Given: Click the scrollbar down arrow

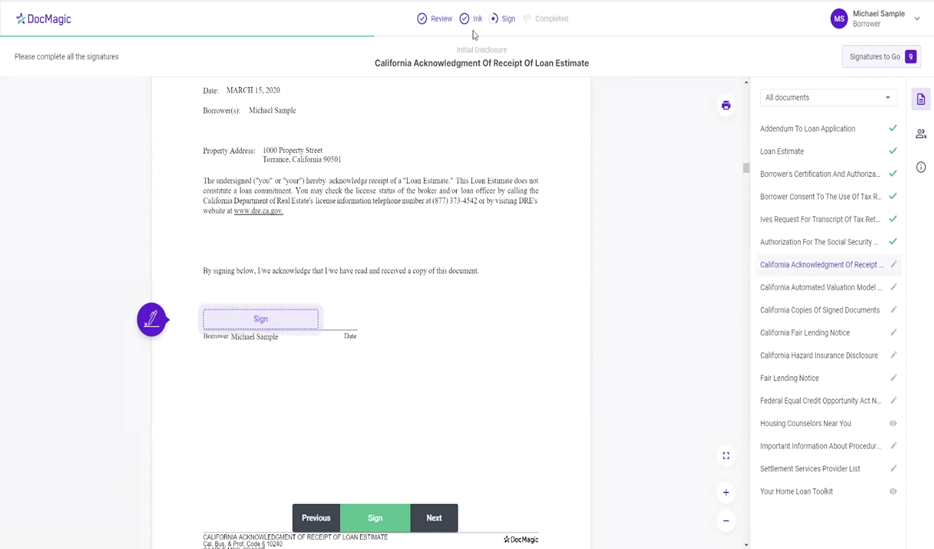Looking at the screenshot, I should (746, 544).
